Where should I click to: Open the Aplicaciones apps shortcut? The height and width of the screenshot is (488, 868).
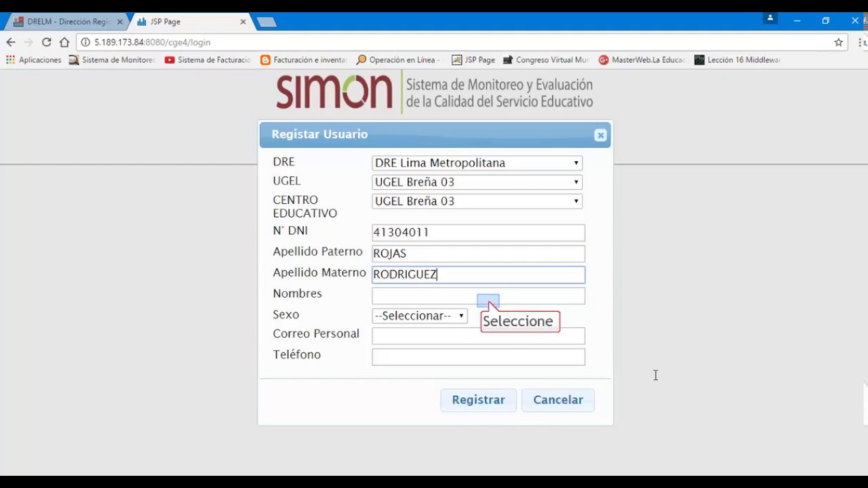[x=33, y=60]
